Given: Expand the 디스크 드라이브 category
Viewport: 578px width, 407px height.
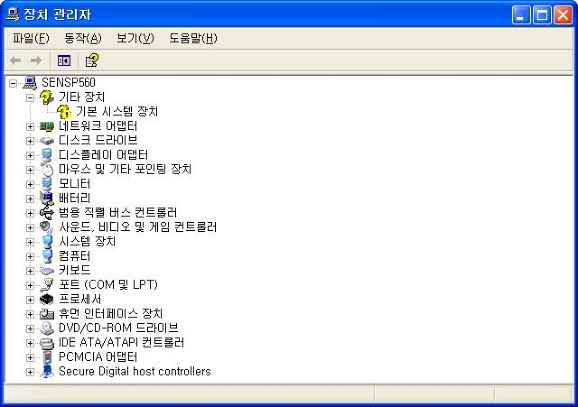Looking at the screenshot, I should tap(30, 141).
